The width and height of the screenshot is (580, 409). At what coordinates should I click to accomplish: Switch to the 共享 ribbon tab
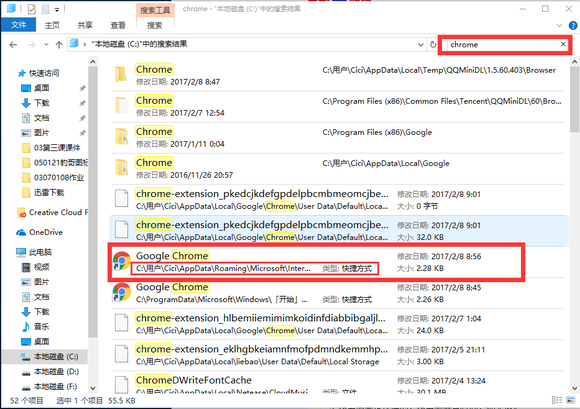click(85, 25)
